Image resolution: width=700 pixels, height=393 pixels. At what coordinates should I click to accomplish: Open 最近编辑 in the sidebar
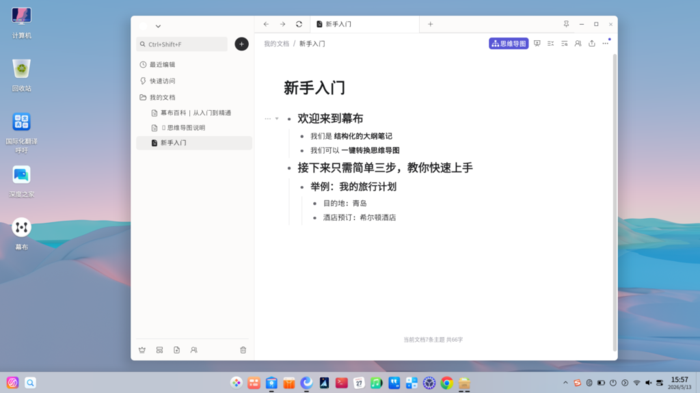point(194,65)
